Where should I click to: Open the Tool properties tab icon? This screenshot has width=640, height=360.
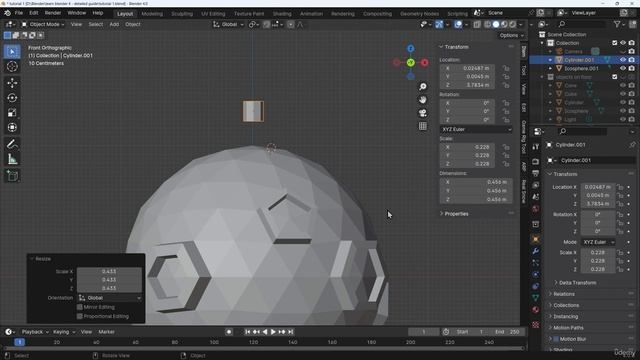pos(536,147)
